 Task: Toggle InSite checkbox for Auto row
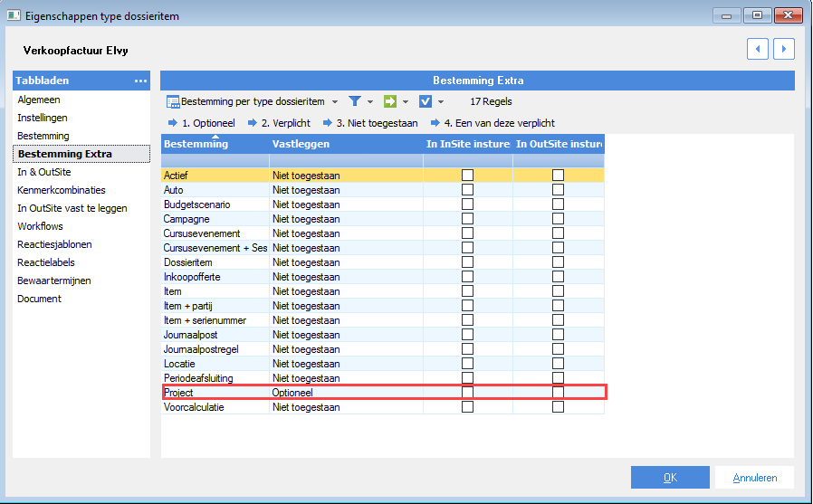pyautogui.click(x=468, y=190)
